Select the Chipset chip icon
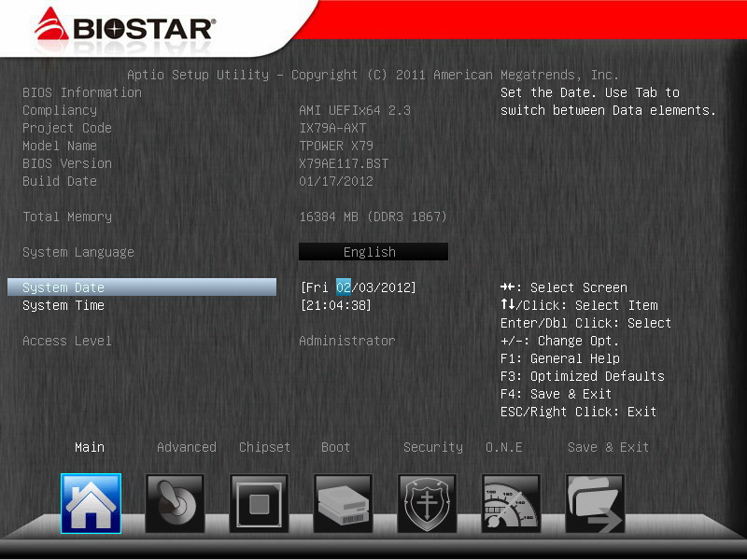This screenshot has height=560, width=747. (260, 503)
